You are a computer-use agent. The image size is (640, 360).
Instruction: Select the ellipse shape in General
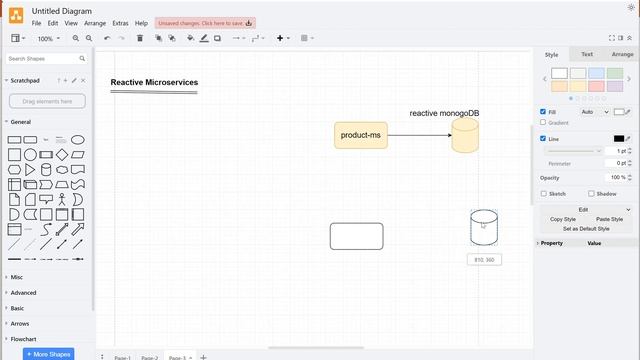[78, 140]
